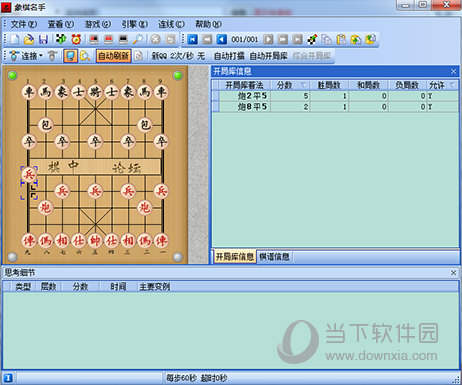The width and height of the screenshot is (462, 385).
Task: Click the gray circular X stop icon
Action: pos(155,39)
